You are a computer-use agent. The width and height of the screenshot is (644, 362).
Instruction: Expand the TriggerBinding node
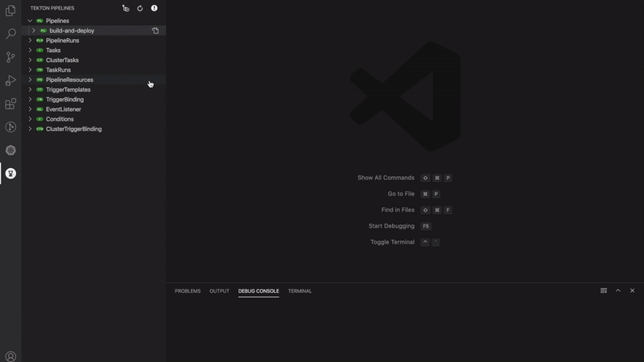pyautogui.click(x=30, y=99)
